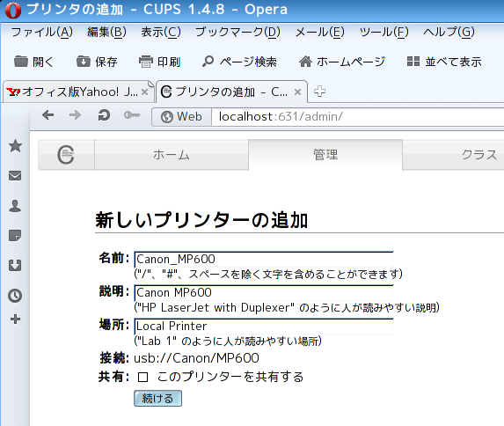Click the usb://Canon/MP600 connection text
Viewport: 504px width, 426px height.
[x=196, y=358]
